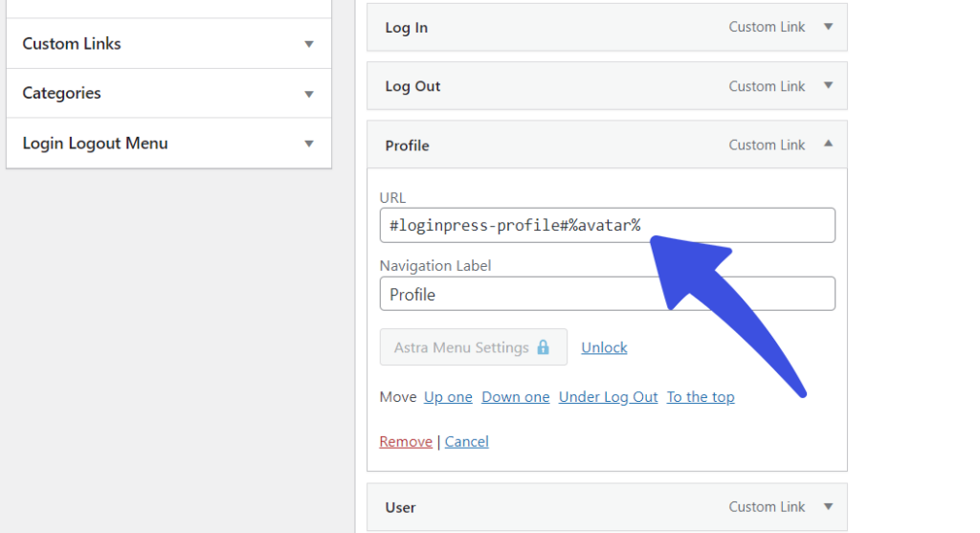
Task: Click the Navigation Label field containing Profile
Action: tap(607, 294)
